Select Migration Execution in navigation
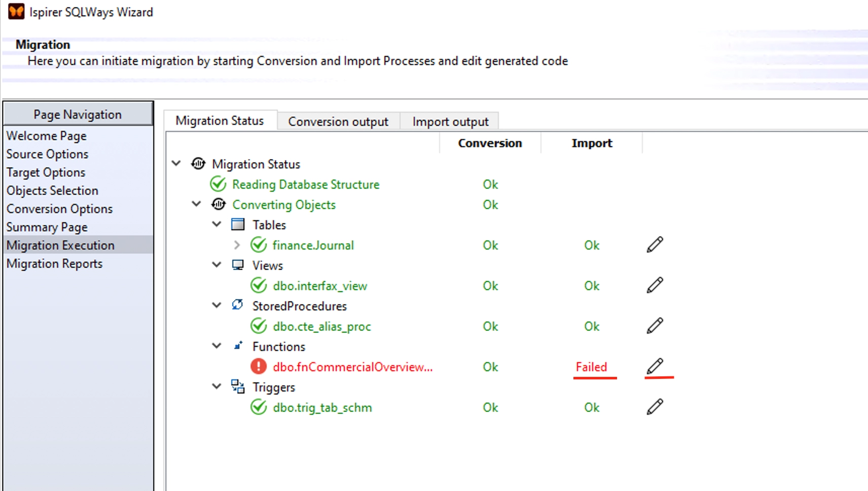 (78, 245)
